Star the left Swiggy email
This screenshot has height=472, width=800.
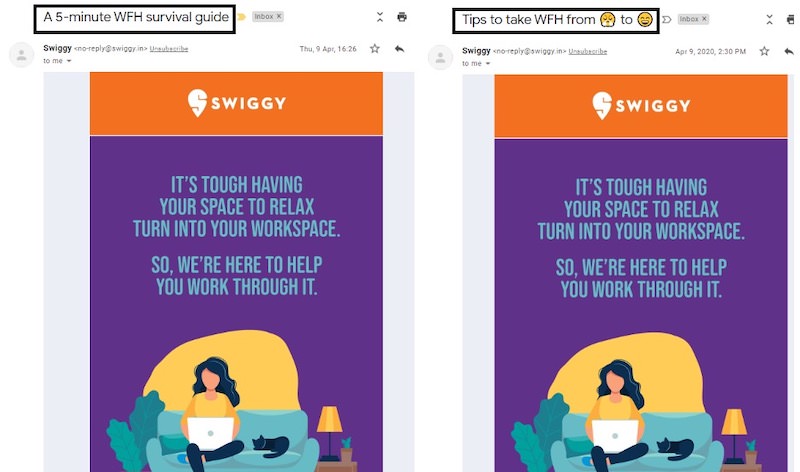[374, 48]
